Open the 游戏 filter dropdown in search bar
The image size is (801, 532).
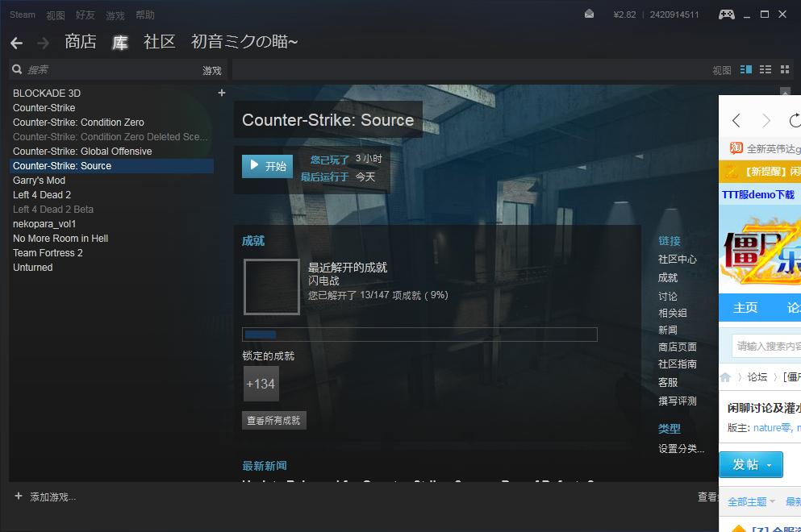point(212,70)
